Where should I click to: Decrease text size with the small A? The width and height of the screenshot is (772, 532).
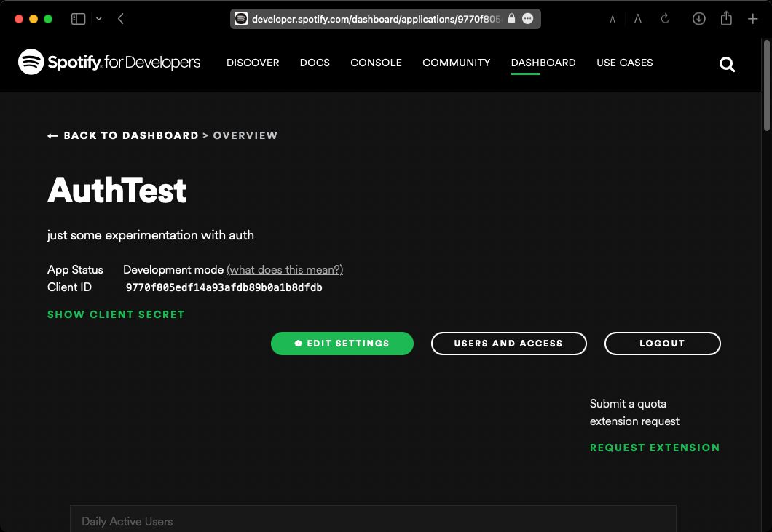(613, 19)
